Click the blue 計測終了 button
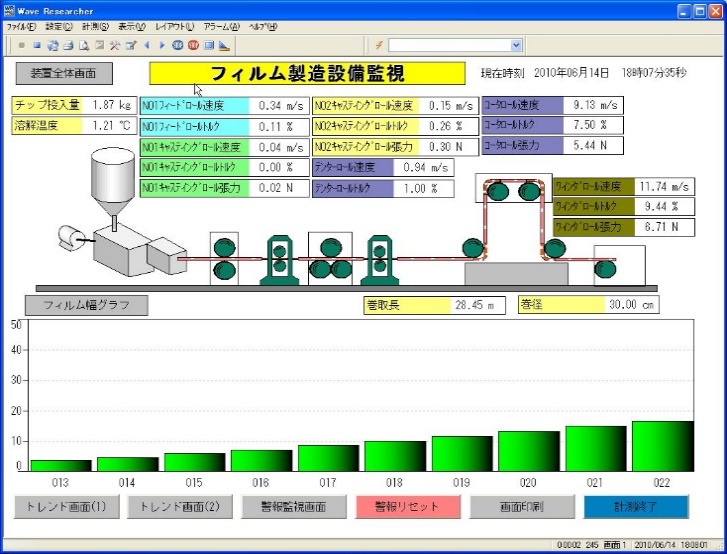Image resolution: width=727 pixels, height=554 pixels. point(636,506)
